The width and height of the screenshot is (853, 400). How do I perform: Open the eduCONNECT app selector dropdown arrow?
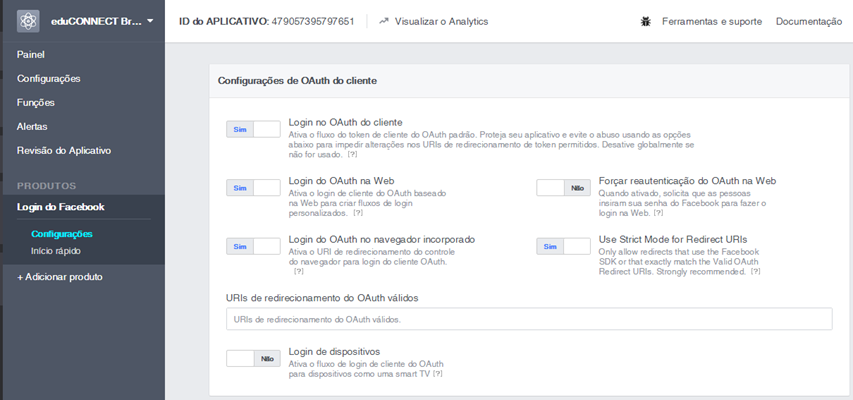click(150, 22)
